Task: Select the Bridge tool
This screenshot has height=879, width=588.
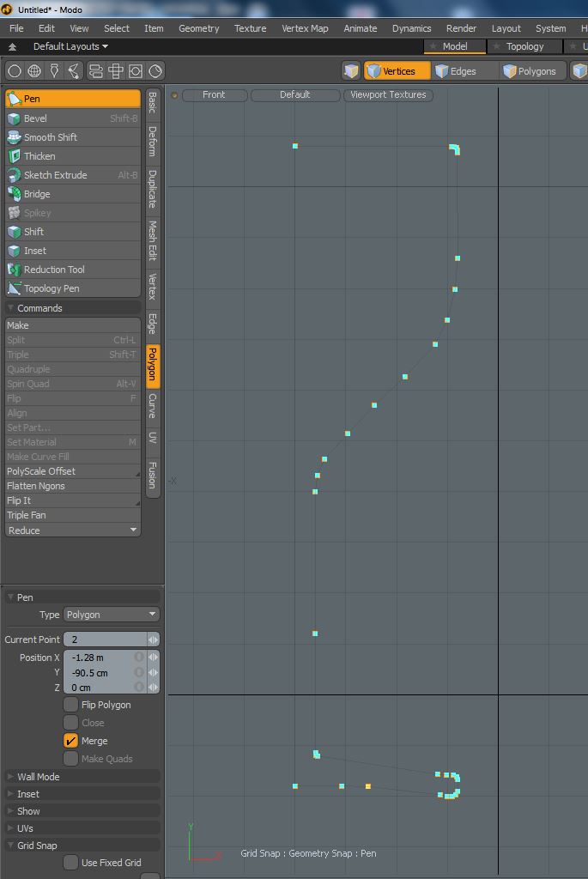Action: pos(73,194)
